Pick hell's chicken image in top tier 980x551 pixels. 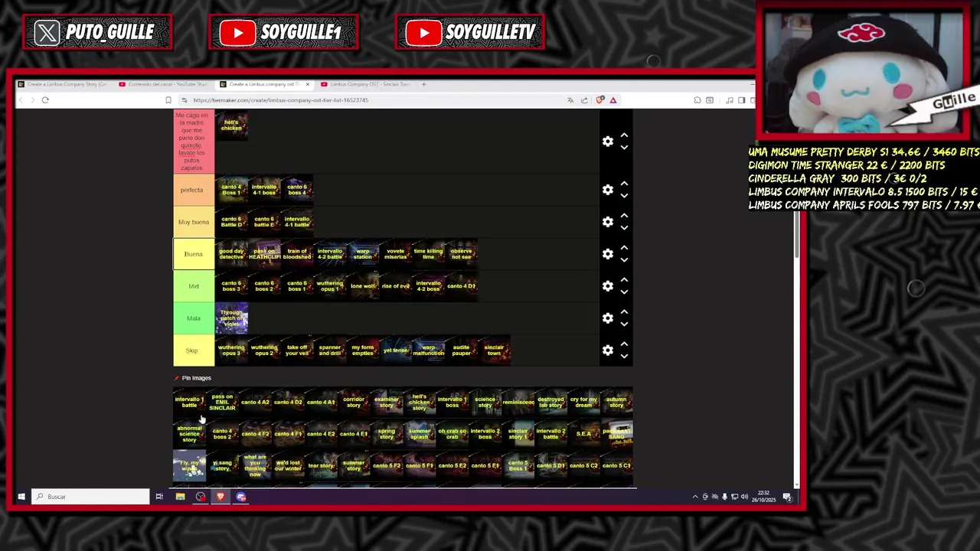[x=231, y=125]
